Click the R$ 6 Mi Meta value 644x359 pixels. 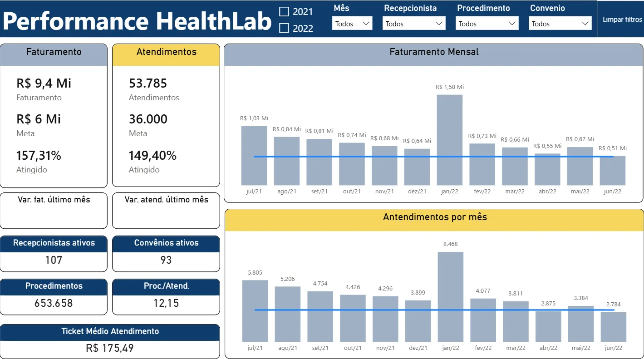[x=39, y=119]
